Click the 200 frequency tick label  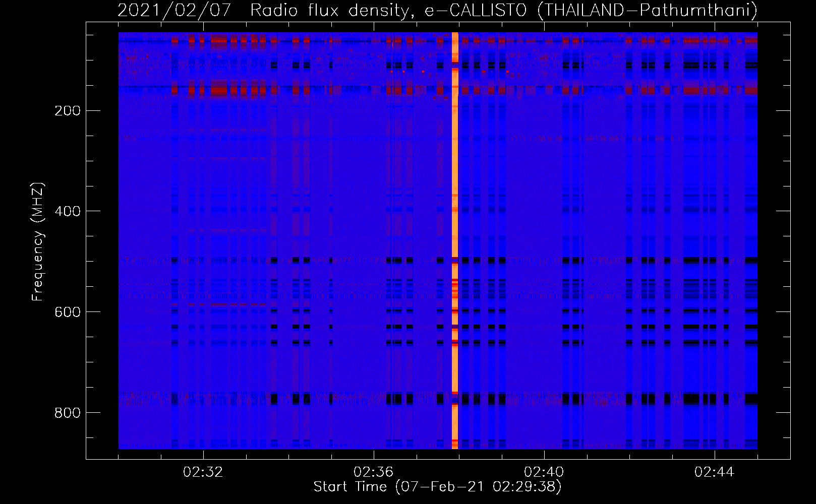point(67,110)
